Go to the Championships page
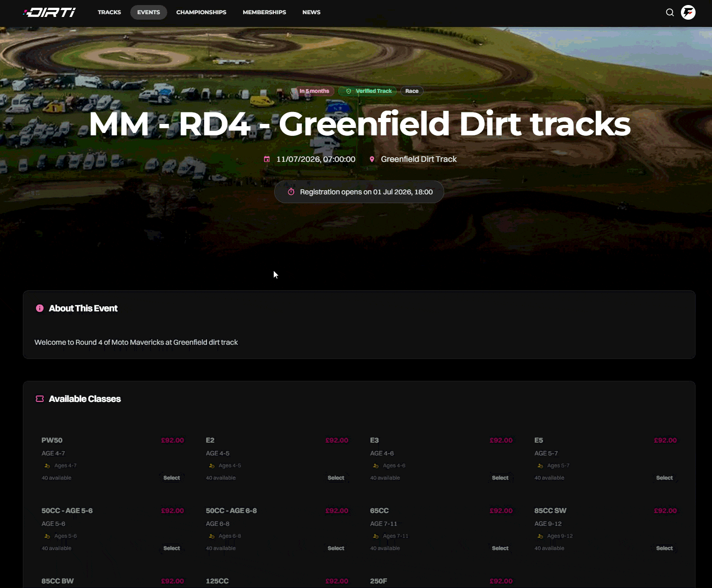This screenshot has height=588, width=712. point(201,12)
